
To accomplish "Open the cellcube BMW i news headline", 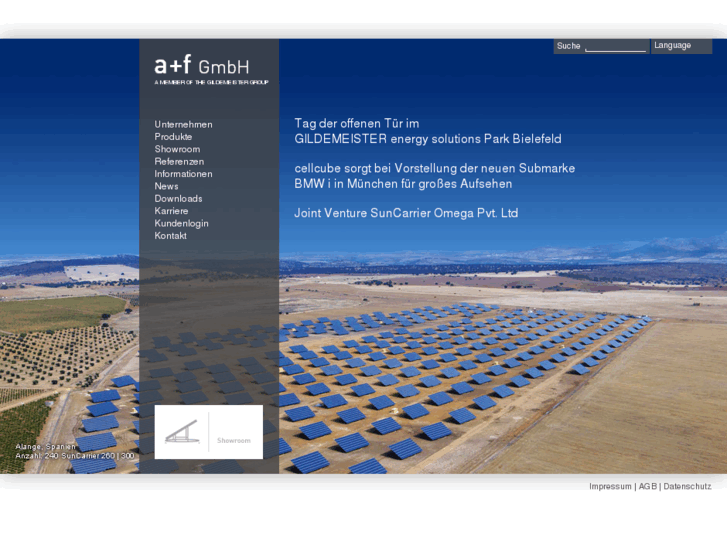I will (x=434, y=176).
